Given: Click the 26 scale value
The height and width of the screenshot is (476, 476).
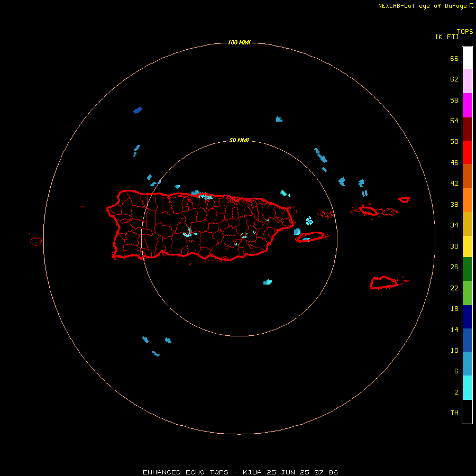Looking at the screenshot, I should click(x=454, y=267).
